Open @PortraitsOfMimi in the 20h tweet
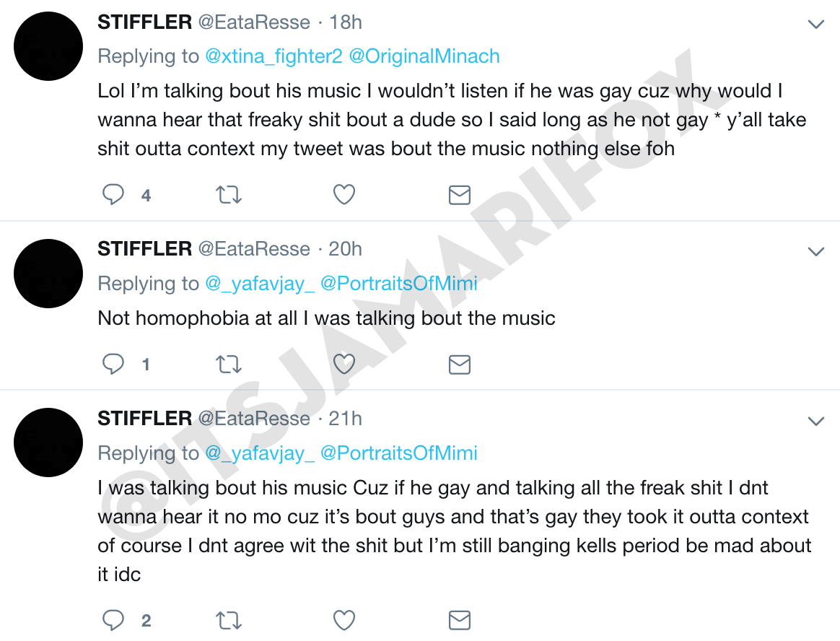Image resolution: width=840 pixels, height=641 pixels. 398,284
